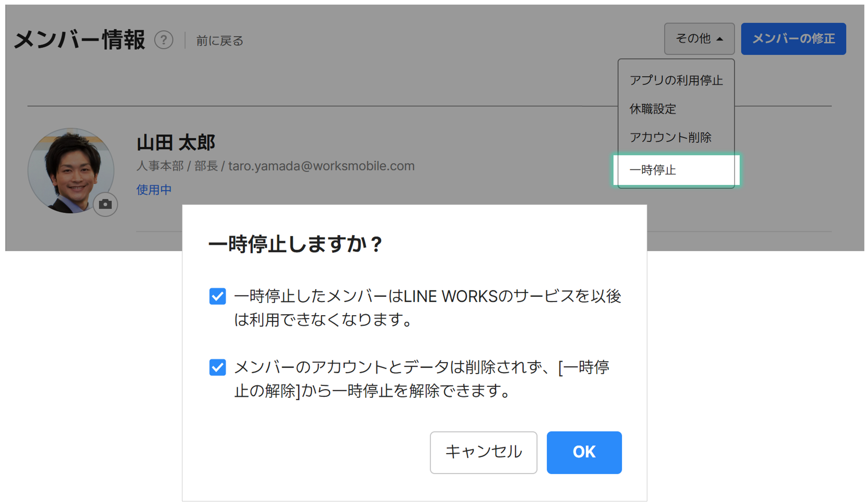Image resolution: width=868 pixels, height=504 pixels.
Task: Select 休職設定 from the menu
Action: click(653, 109)
